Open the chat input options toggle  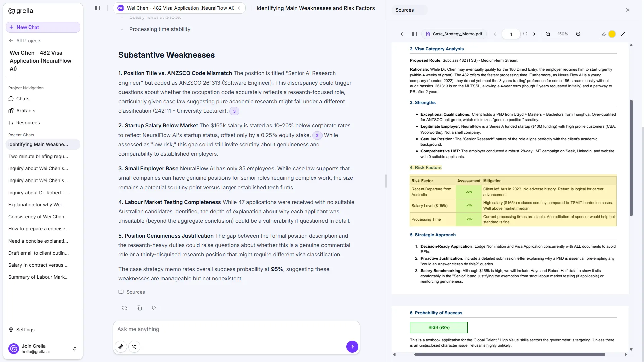(x=134, y=346)
